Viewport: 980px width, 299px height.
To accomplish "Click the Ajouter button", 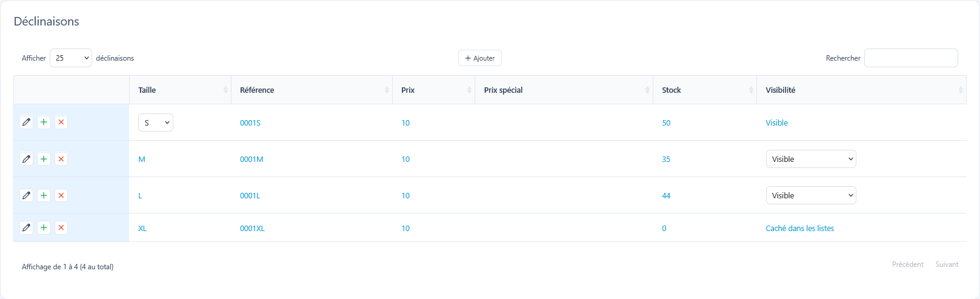I will 480,58.
